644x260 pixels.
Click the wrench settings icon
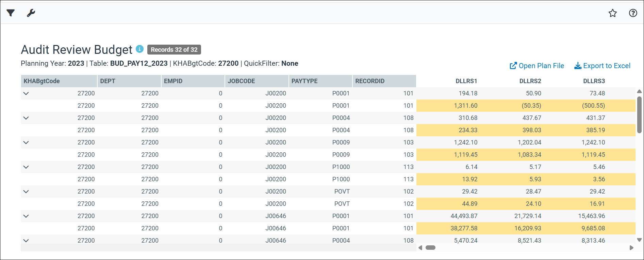click(31, 13)
